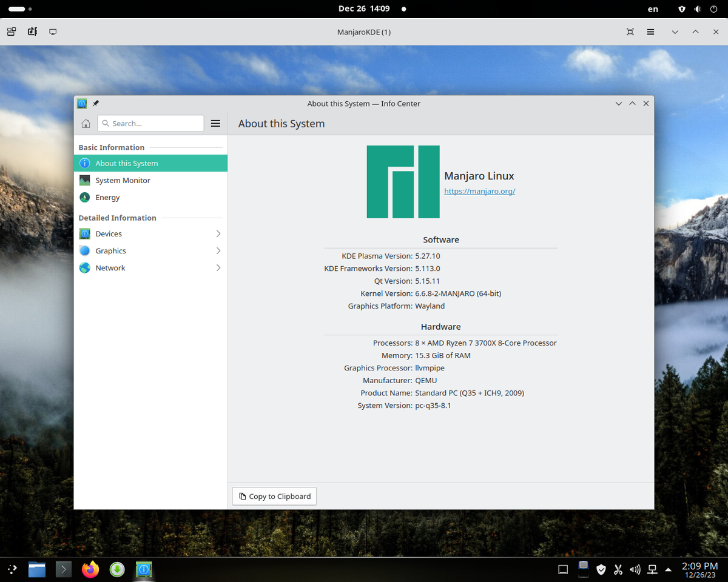Open the terminal from the taskbar
728x582 pixels.
tap(64, 569)
